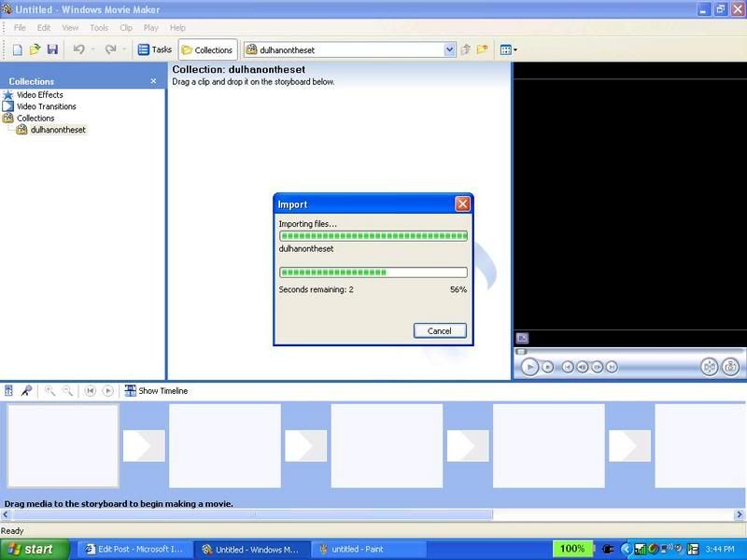Click the first storyboard transition cell
This screenshot has height=560, width=747.
pos(144,446)
